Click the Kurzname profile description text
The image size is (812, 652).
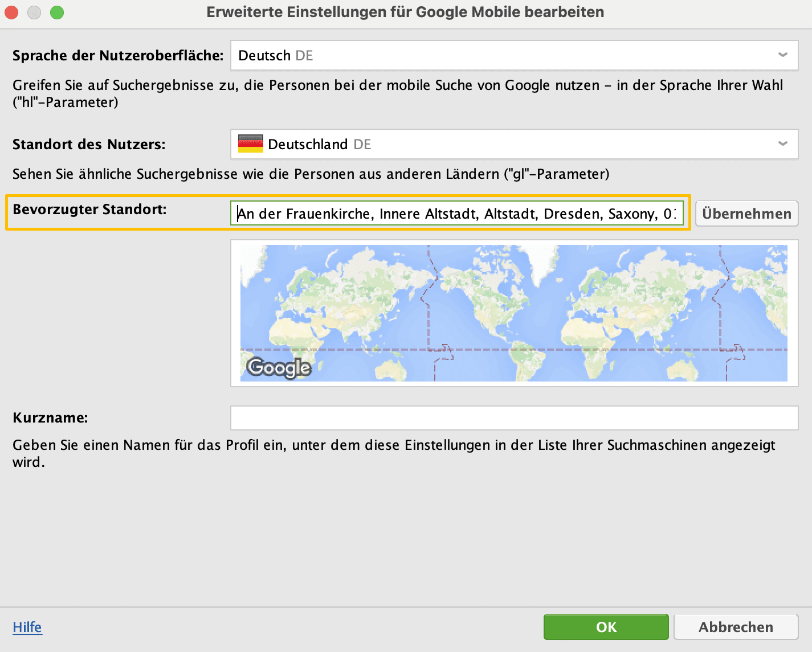(394, 453)
